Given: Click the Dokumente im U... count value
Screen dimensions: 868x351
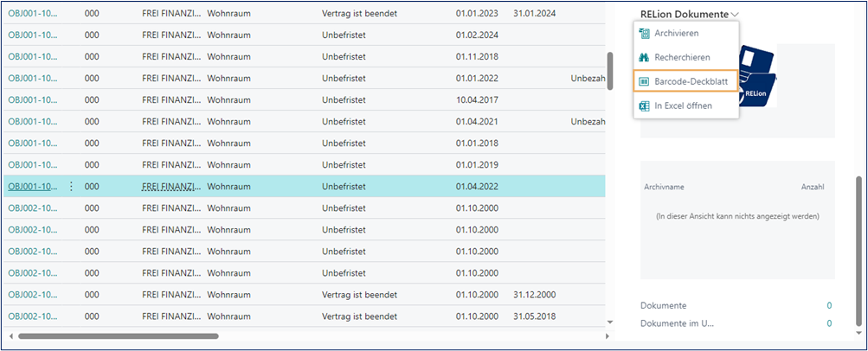Looking at the screenshot, I should click(x=828, y=323).
